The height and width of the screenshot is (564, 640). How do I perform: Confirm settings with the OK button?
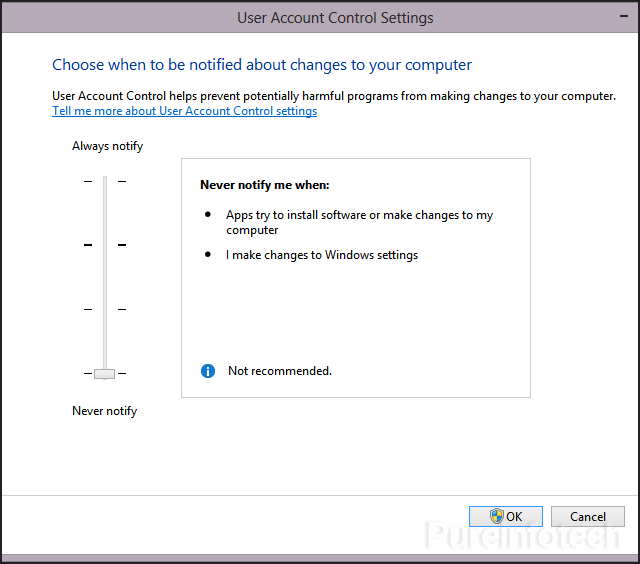click(506, 516)
